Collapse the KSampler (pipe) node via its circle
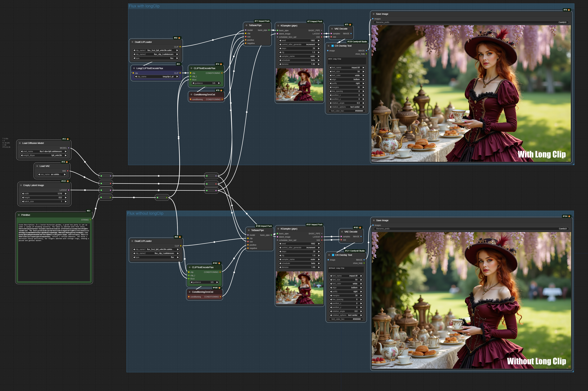Screen dimensions: 588x391 (278, 25)
